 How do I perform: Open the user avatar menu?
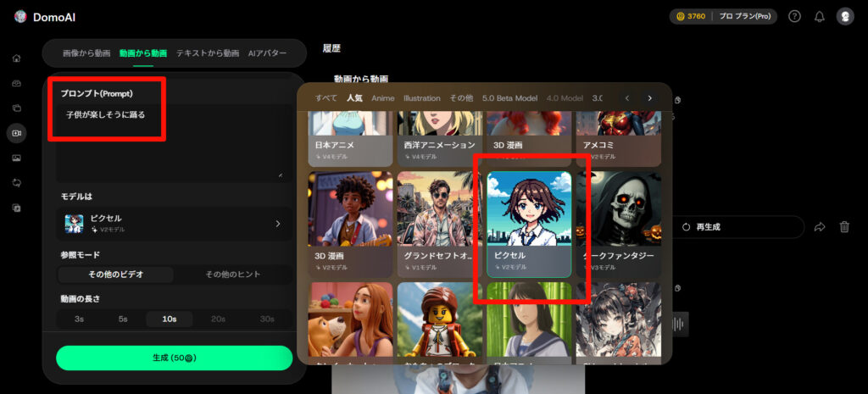(x=845, y=17)
